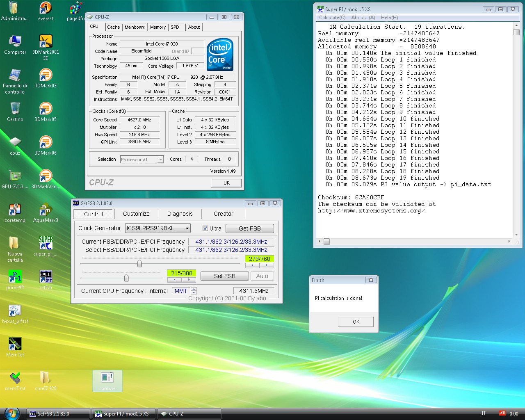This screenshot has width=525, height=420.
Task: Click the upper FSB slider thumb
Action: tap(139, 263)
